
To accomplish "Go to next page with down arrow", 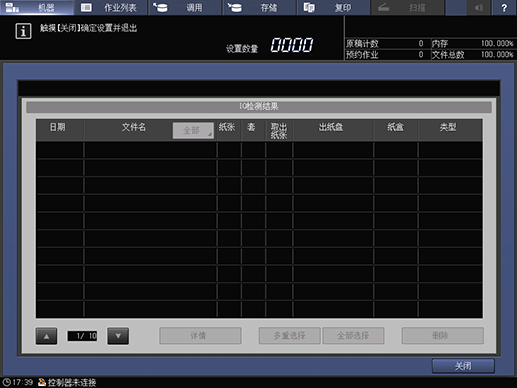I will coord(118,336).
